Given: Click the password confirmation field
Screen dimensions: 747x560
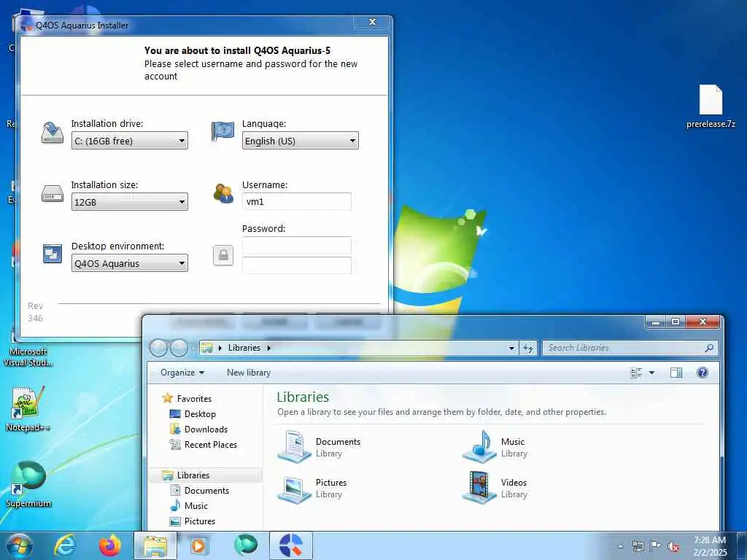Looking at the screenshot, I should pyautogui.click(x=297, y=265).
